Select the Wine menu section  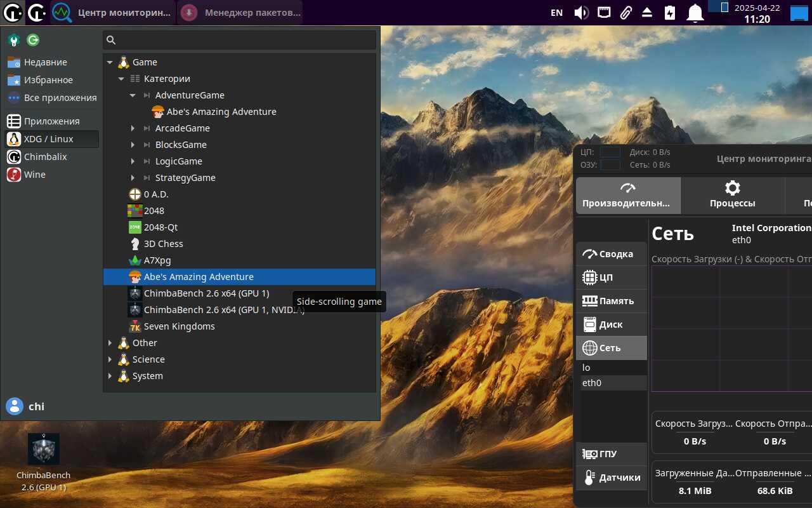pyautogui.click(x=52, y=175)
